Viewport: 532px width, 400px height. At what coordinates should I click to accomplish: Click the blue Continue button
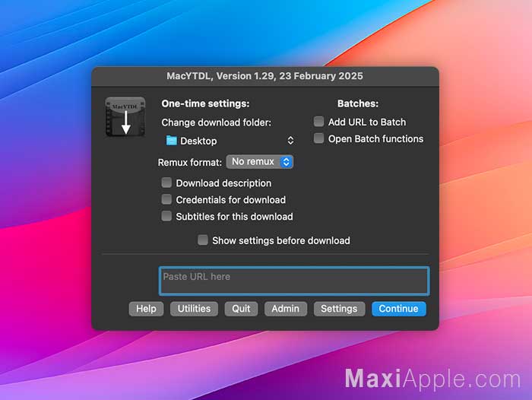(x=399, y=309)
